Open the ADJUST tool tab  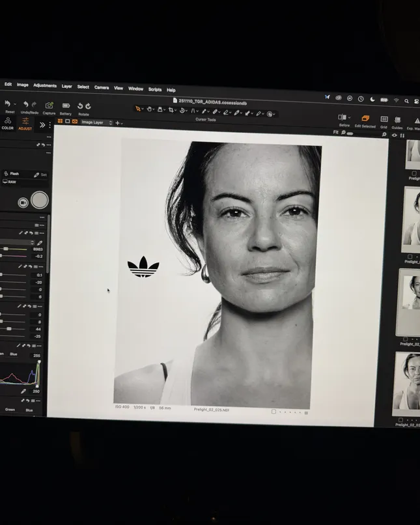tap(25, 124)
